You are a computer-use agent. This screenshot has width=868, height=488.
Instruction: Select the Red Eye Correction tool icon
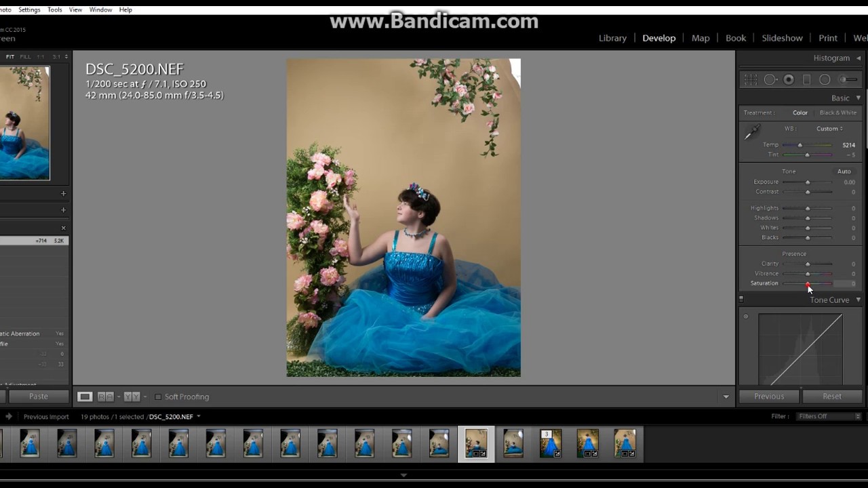(x=789, y=80)
